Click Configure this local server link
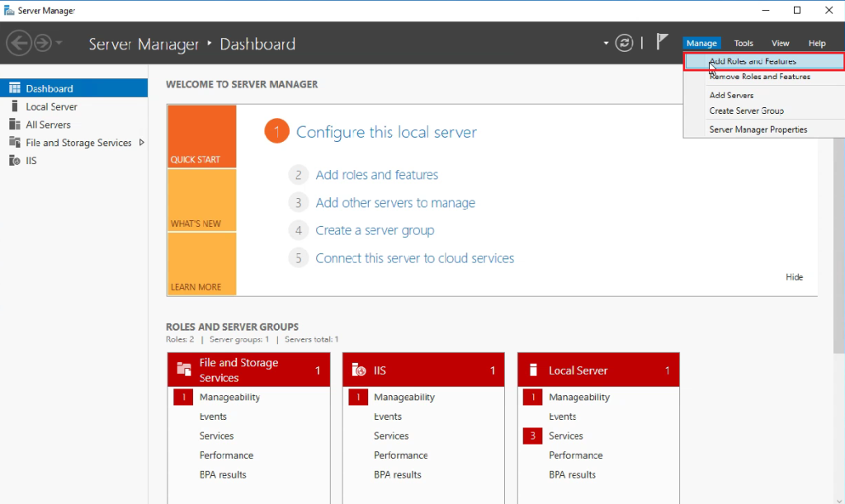The width and height of the screenshot is (845, 504). 386,132
